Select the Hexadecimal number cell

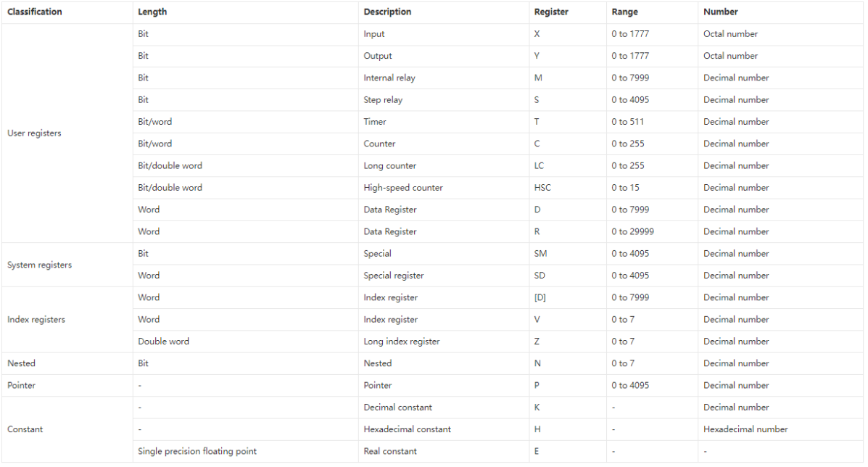tap(745, 429)
